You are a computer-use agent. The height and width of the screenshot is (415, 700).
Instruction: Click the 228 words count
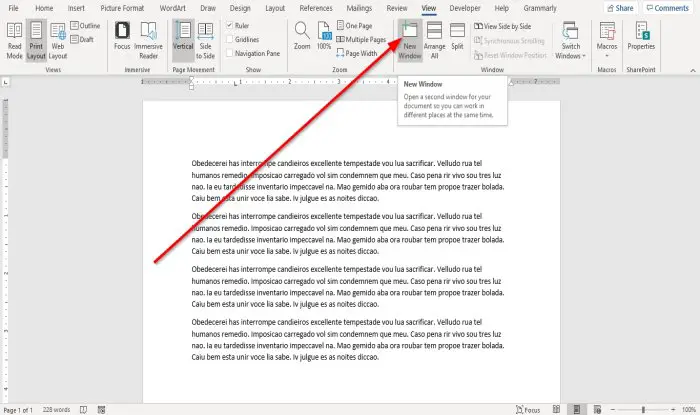(56, 410)
